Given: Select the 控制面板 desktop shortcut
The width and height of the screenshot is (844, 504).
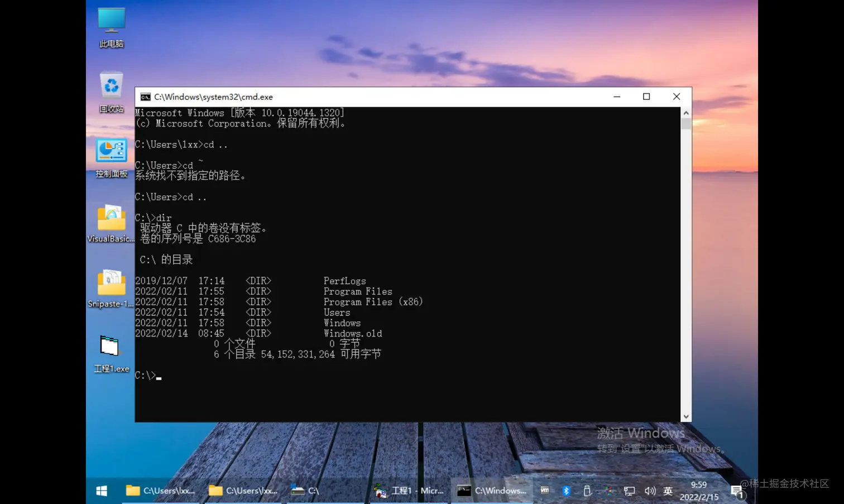Looking at the screenshot, I should coord(111,158).
